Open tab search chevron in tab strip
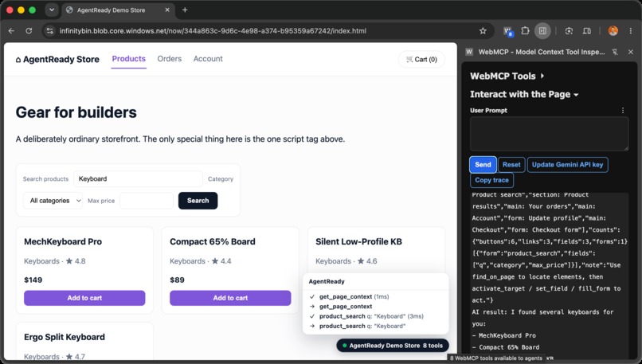The height and width of the screenshot is (364, 642). click(x=52, y=10)
